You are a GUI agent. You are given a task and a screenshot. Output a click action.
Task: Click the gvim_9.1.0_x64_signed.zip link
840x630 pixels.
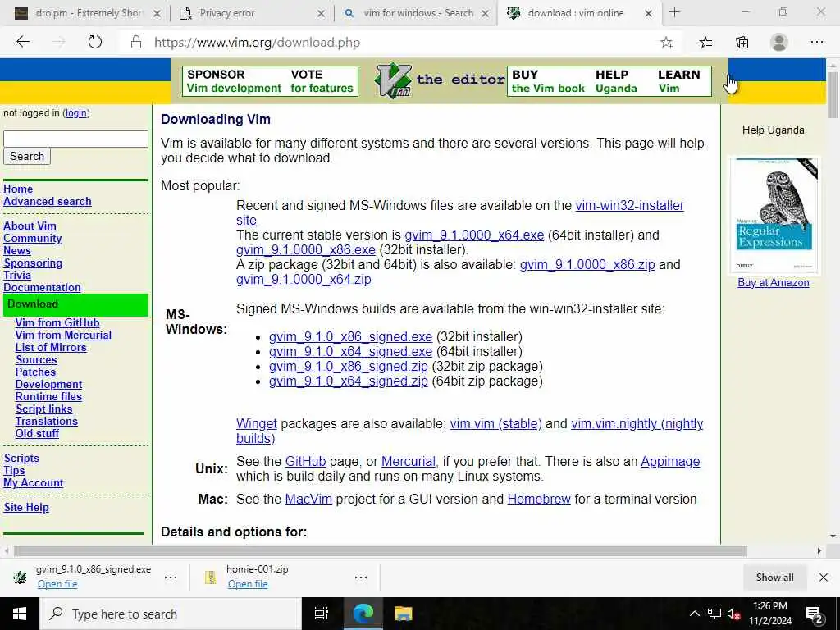pos(348,381)
